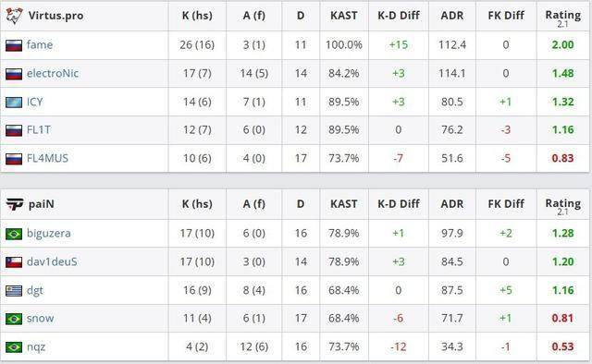Click the Uruguayan flag next to dgt
The image size is (592, 364).
[x=14, y=290]
